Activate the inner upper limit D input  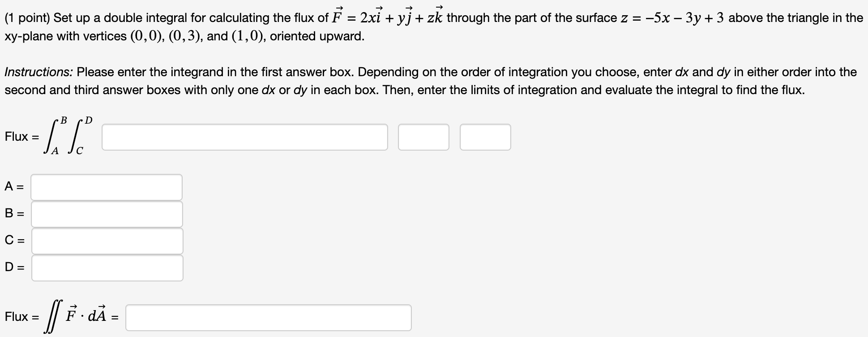[107, 268]
